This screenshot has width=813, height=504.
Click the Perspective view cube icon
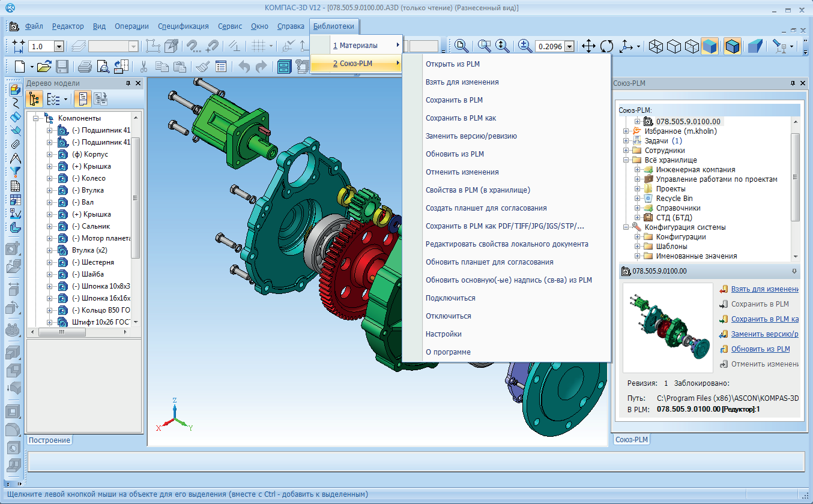[755, 46]
